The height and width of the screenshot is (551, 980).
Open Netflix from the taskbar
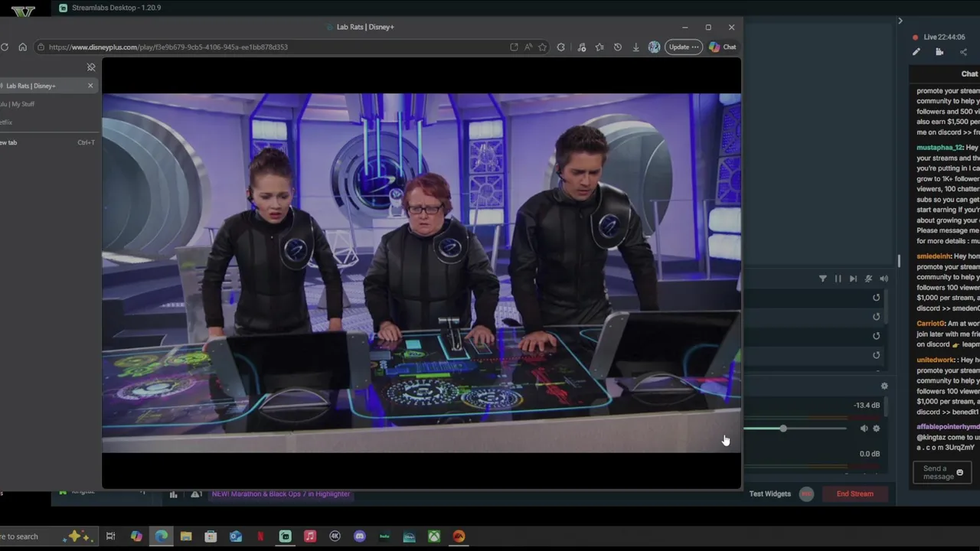tap(260, 536)
